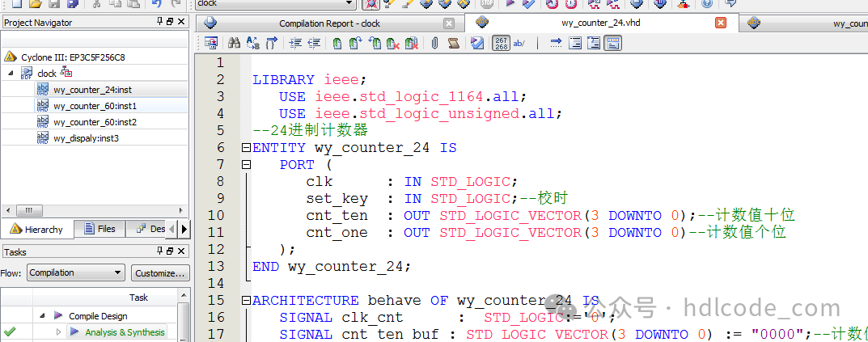This screenshot has height=342, width=868.
Task: Click the list view icon left of numbered one
Action: coord(575,43)
